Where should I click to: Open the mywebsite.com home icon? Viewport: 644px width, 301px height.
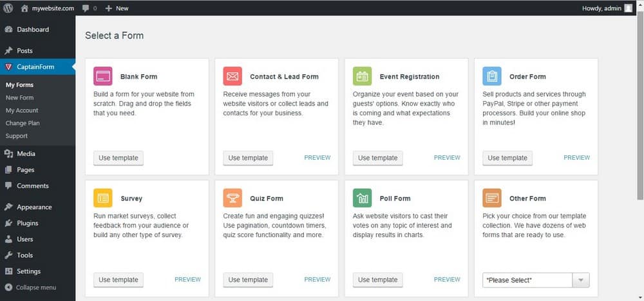coord(24,8)
